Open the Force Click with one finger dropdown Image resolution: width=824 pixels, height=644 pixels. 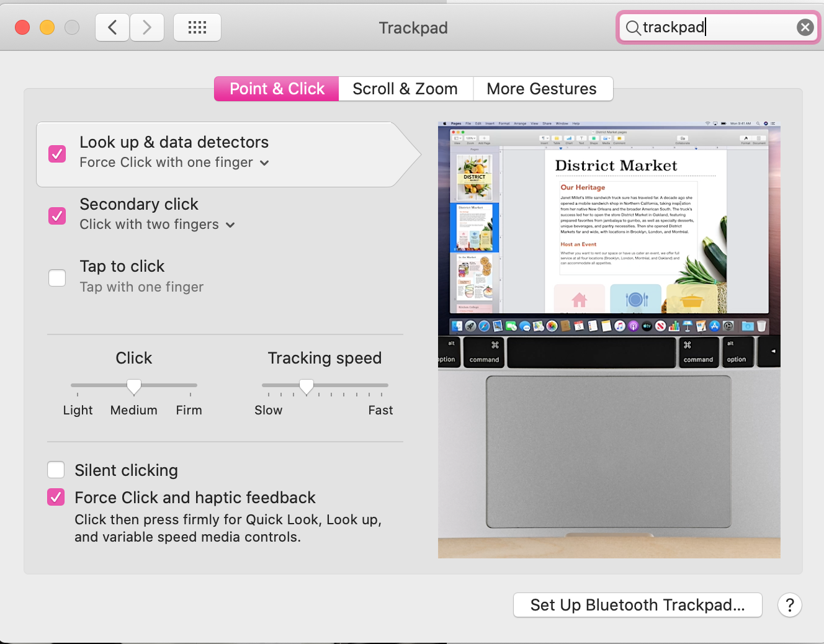pyautogui.click(x=264, y=163)
